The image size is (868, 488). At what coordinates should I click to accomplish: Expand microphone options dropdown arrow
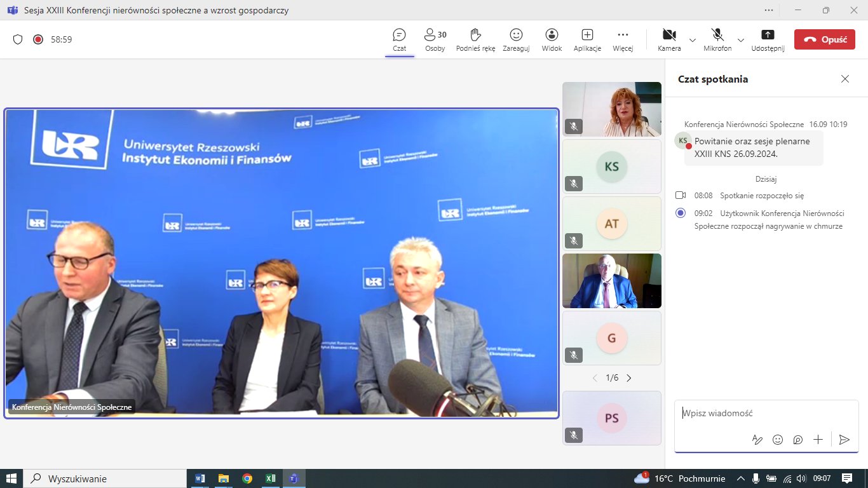(741, 39)
